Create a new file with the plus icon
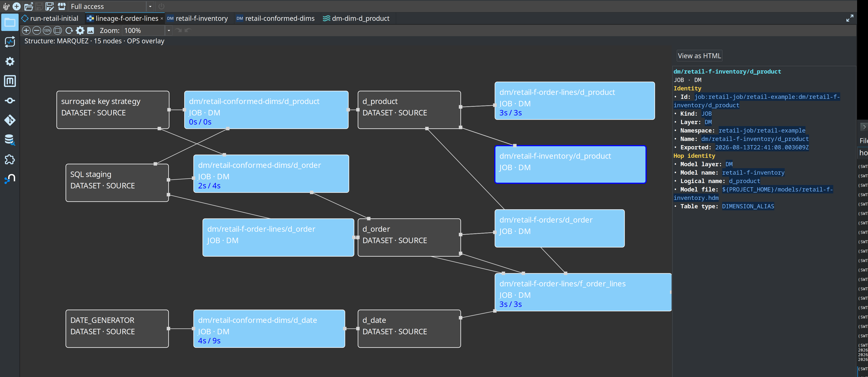 17,6
